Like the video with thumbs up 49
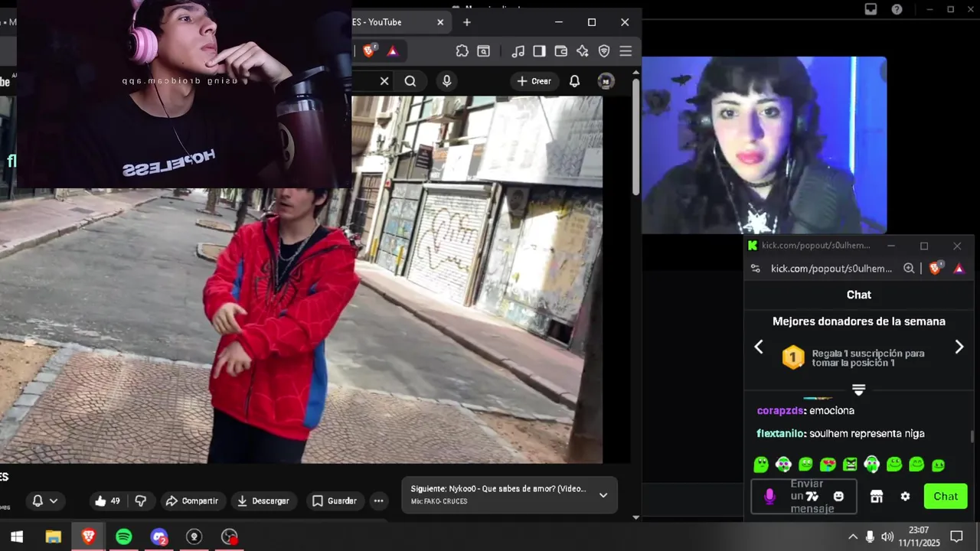The width and height of the screenshot is (980, 551). (x=107, y=501)
